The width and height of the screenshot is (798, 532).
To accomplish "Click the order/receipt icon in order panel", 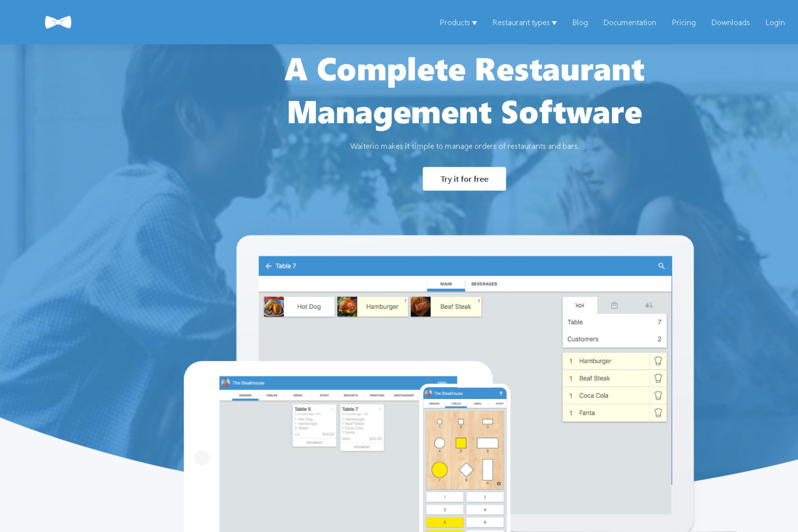I will pyautogui.click(x=613, y=305).
